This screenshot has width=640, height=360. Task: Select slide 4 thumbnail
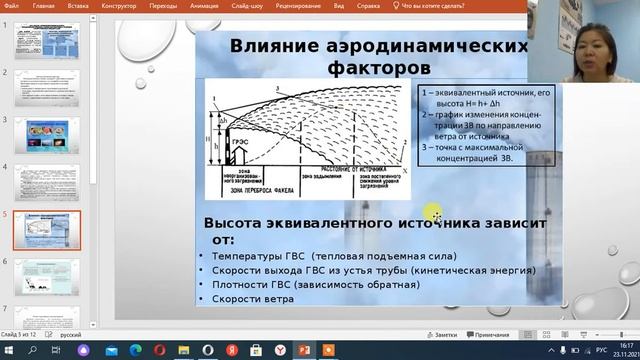(47, 183)
